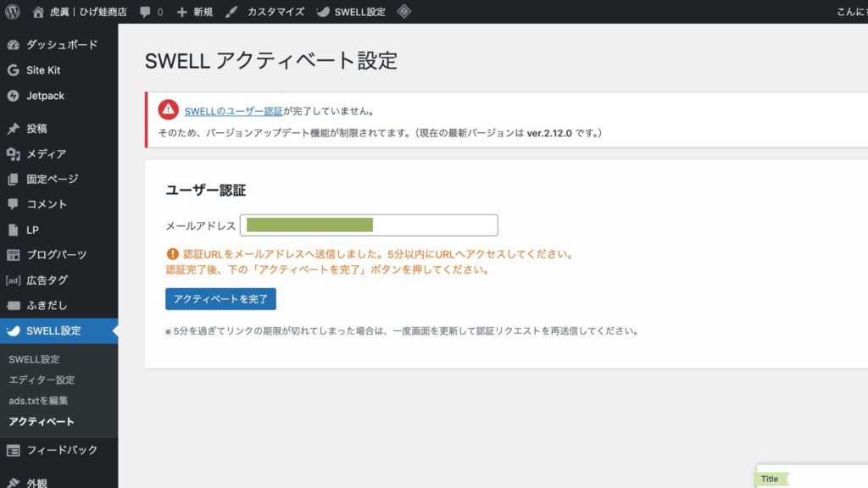
Task: Open the comments bubble icon in admin bar
Action: coord(145,12)
